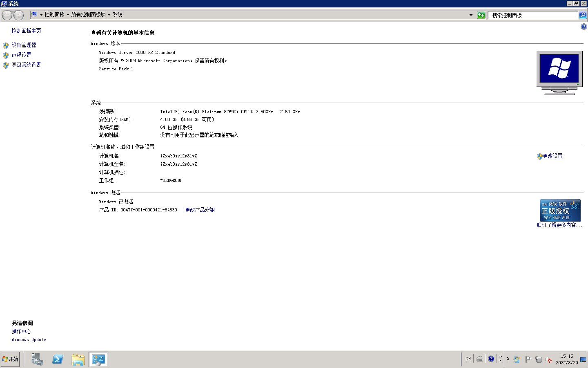Show the desktop via taskbar corner button
Screen dimensions: 588x368
(x=583, y=359)
